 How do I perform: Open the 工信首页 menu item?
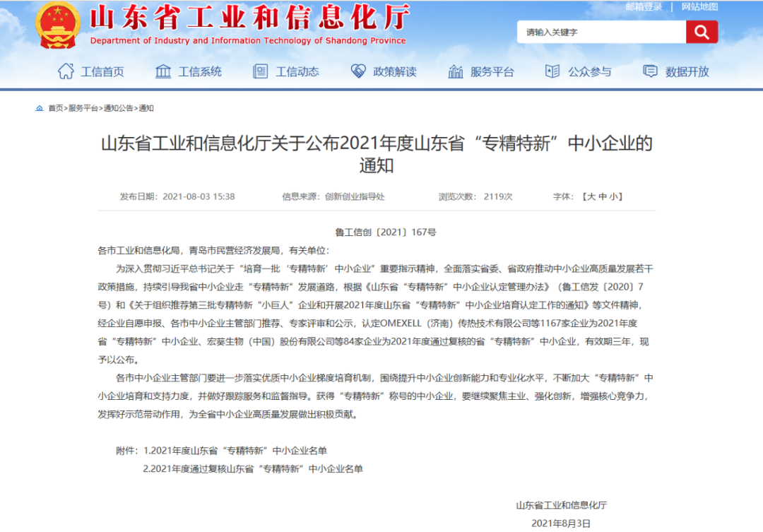[102, 72]
